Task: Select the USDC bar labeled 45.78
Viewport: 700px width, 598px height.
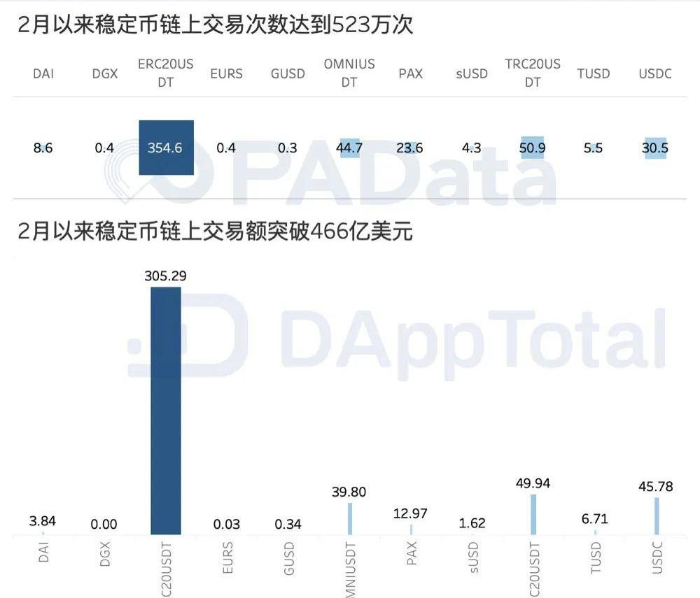Action: click(656, 516)
